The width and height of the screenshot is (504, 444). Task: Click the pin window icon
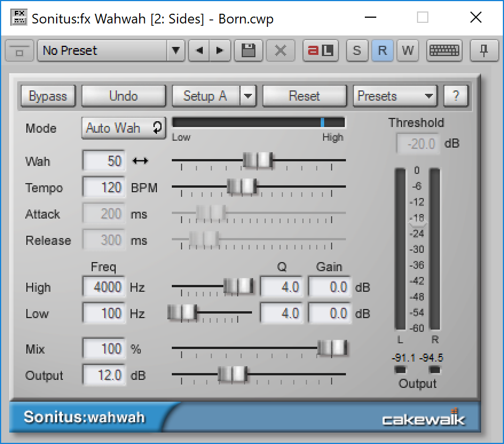(x=484, y=50)
